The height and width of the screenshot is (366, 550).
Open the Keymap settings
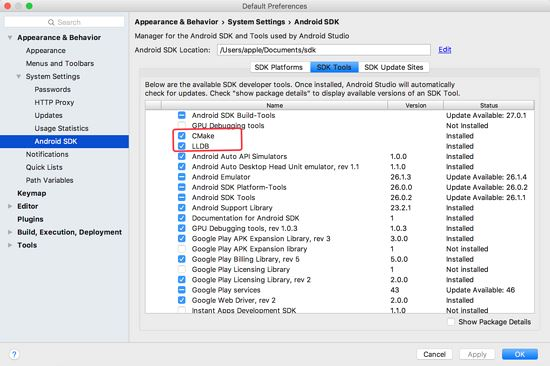[32, 193]
